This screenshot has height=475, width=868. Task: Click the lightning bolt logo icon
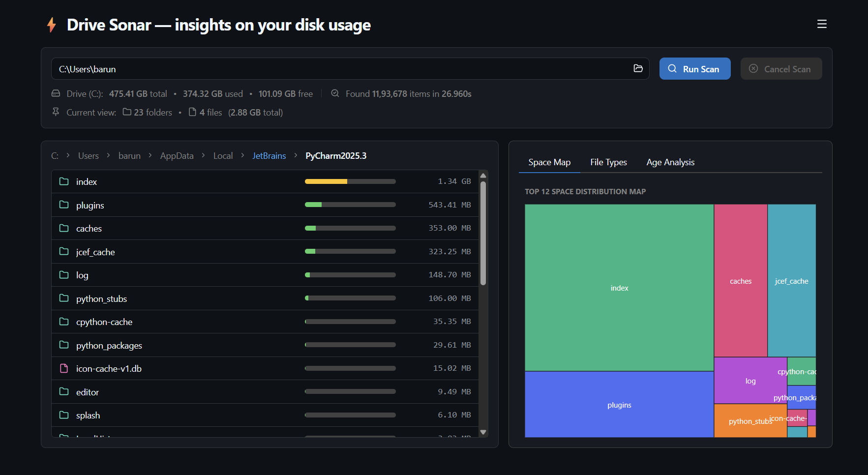tap(51, 25)
